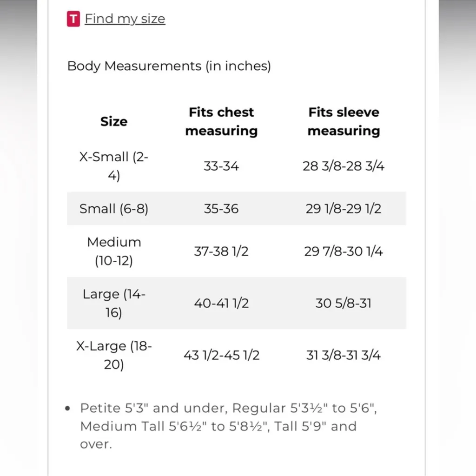This screenshot has width=476, height=476.
Task: Click the 28 3/8-28 3/4 sleeve cell
Action: point(344,166)
